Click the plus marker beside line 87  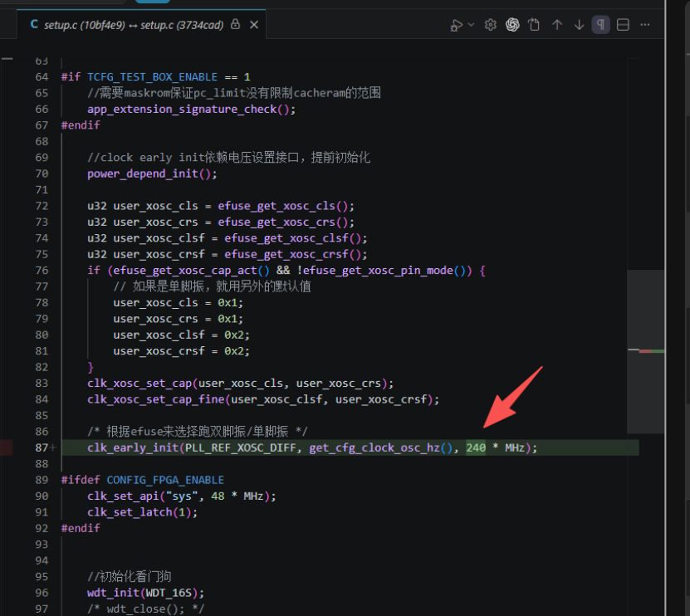coord(53,448)
